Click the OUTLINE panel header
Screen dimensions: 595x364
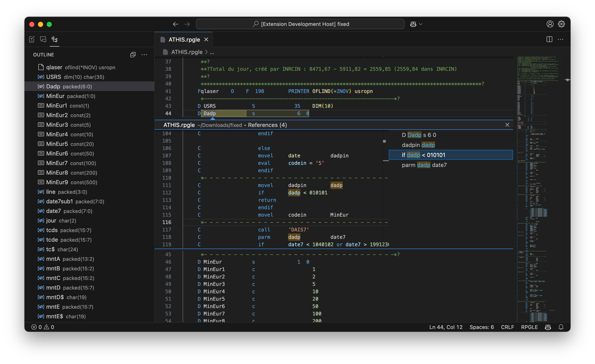[x=43, y=55]
